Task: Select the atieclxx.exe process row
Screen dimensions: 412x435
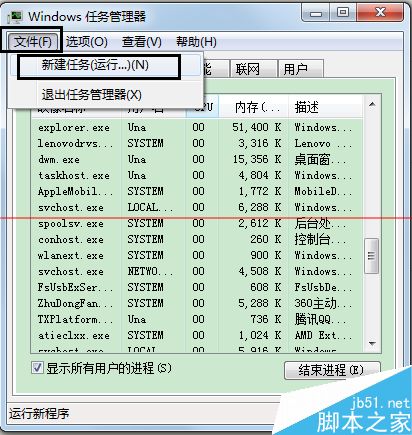Action: 197,335
